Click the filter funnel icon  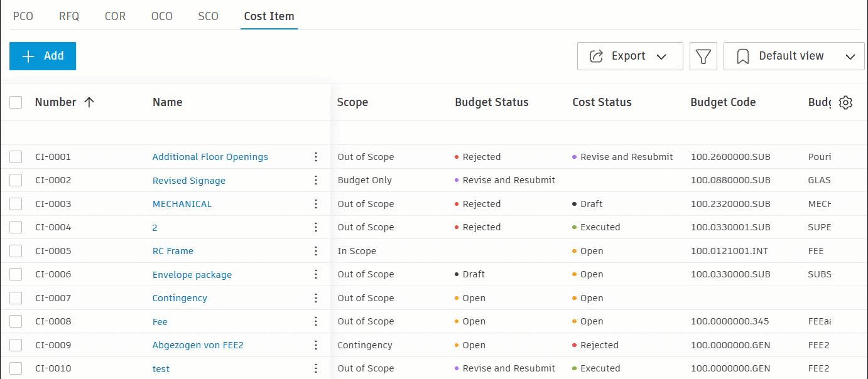click(703, 56)
